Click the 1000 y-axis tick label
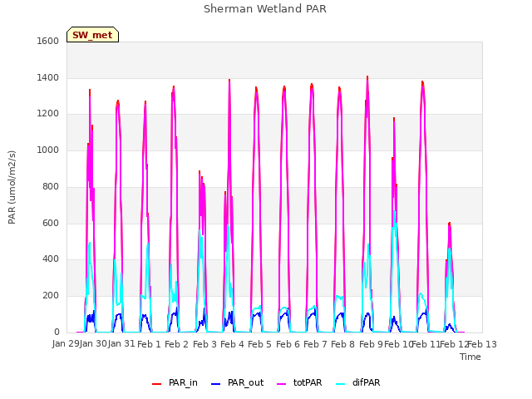The width and height of the screenshot is (532, 399). (48, 150)
